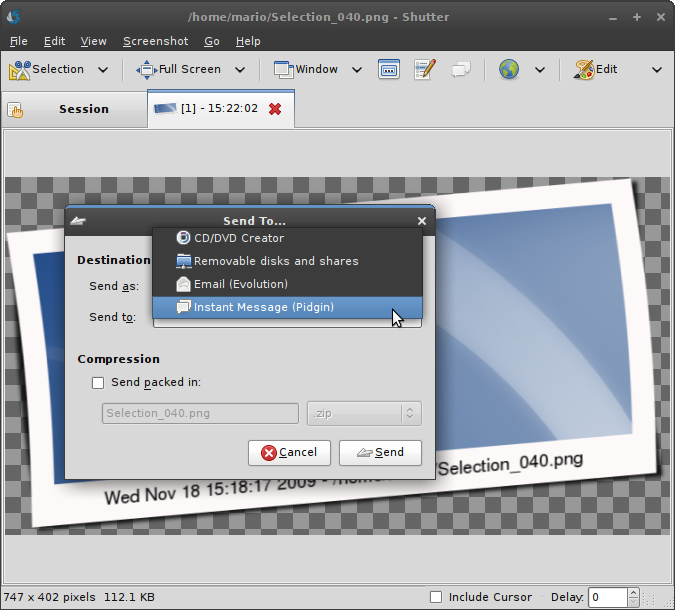The image size is (675, 610).
Task: Toggle the Include Cursor checkbox
Action: point(435,597)
